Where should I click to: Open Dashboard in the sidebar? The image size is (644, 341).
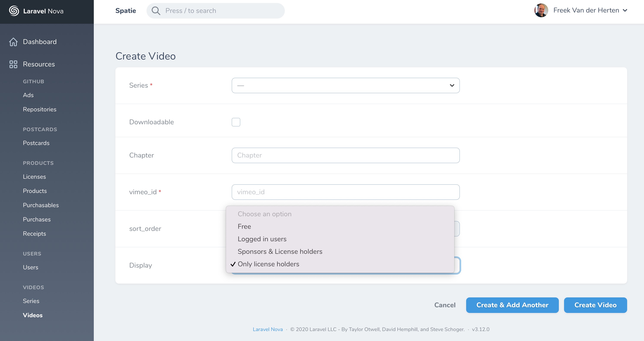(x=40, y=42)
